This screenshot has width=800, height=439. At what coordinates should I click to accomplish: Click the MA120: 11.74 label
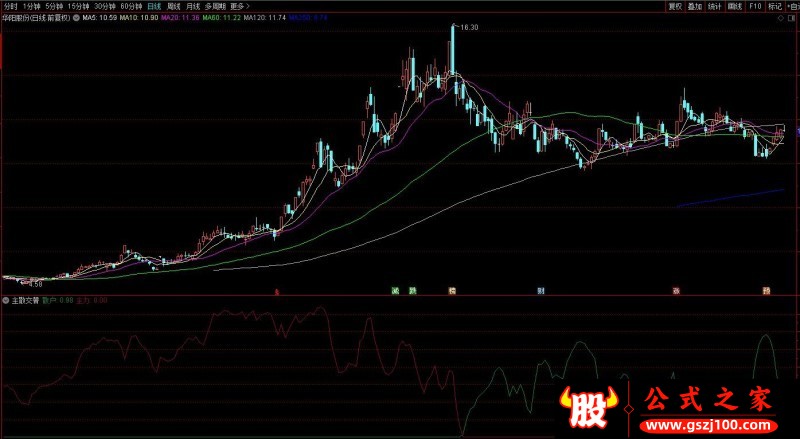click(264, 18)
